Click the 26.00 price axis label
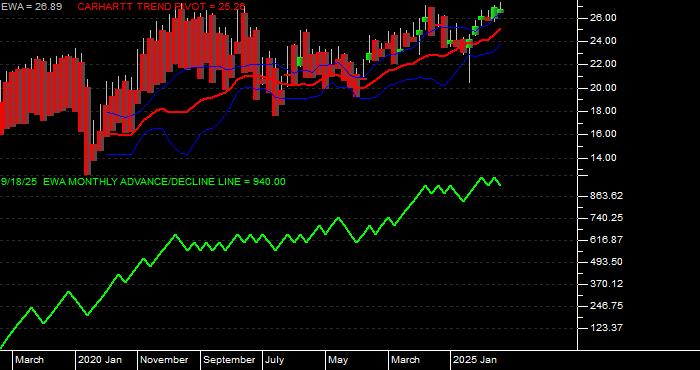 coord(604,18)
